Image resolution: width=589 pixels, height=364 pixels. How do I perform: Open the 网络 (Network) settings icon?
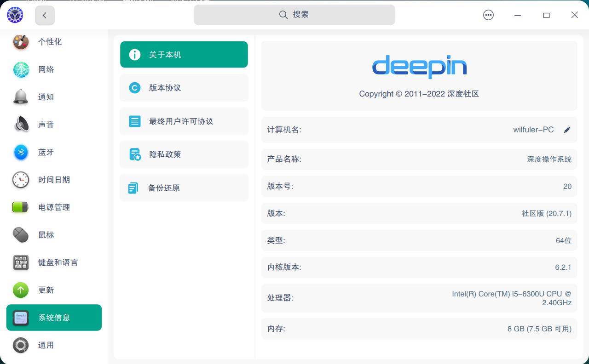point(20,69)
